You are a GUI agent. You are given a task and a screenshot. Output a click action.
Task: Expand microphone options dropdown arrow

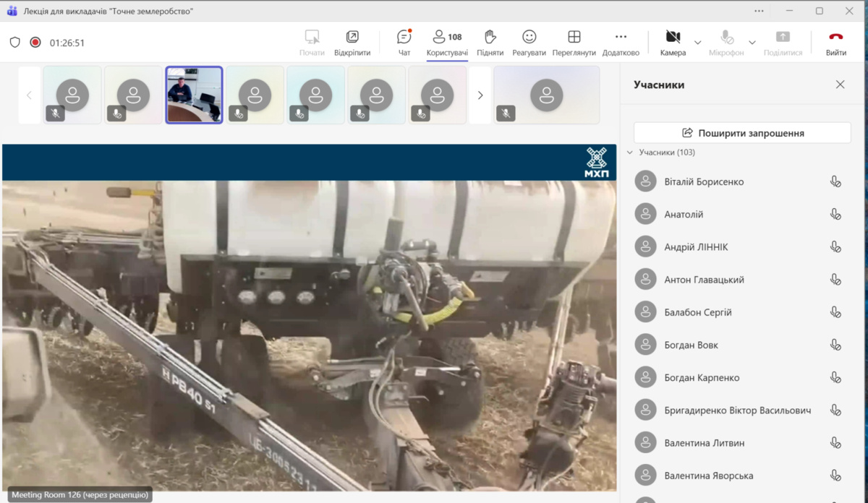(752, 43)
